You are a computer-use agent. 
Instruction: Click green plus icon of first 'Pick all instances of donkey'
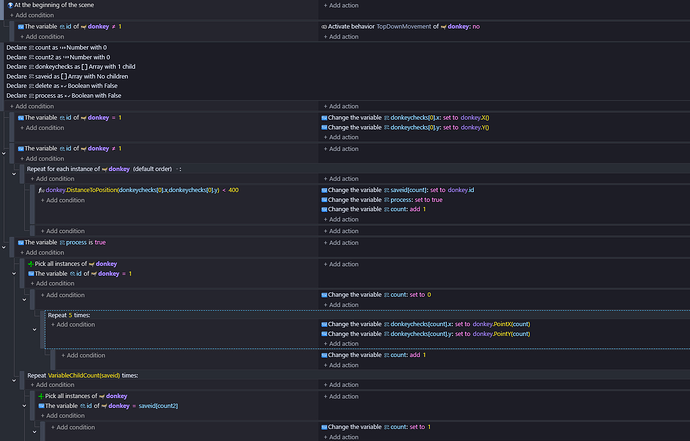31,264
